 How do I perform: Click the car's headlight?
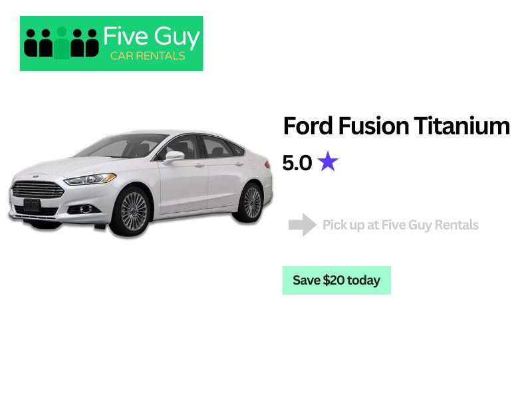click(91, 178)
